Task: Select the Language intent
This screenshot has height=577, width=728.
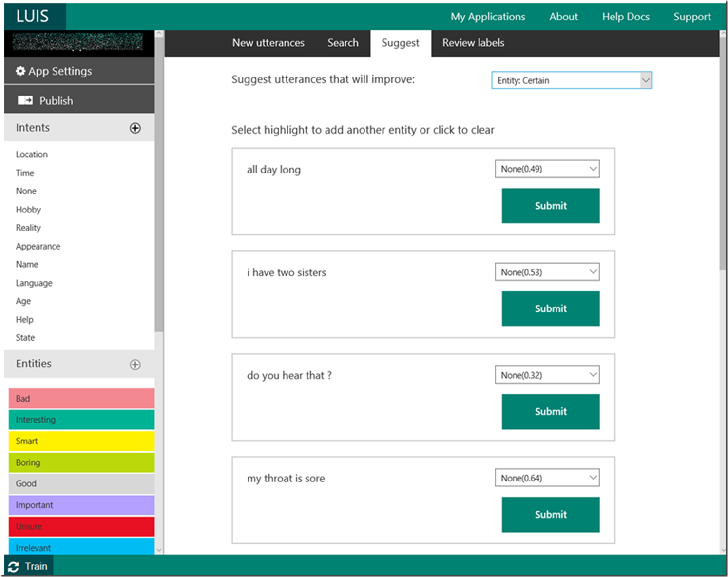Action: click(34, 283)
